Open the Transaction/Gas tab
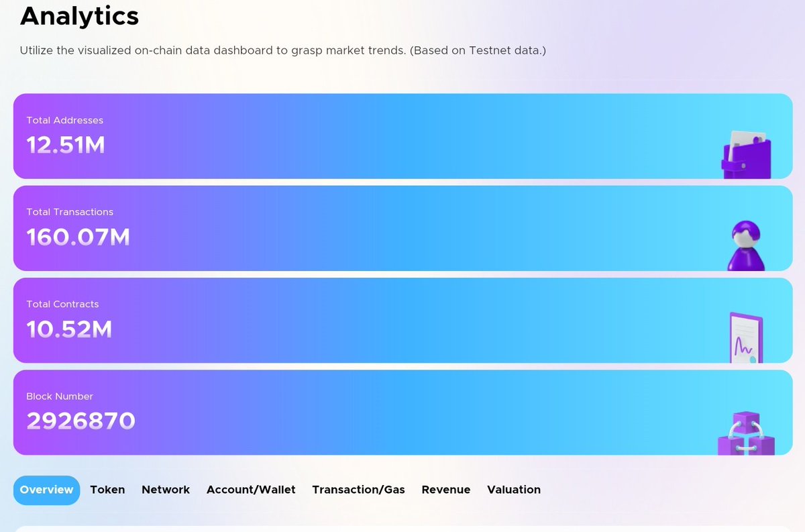The width and height of the screenshot is (805, 532). click(x=358, y=490)
